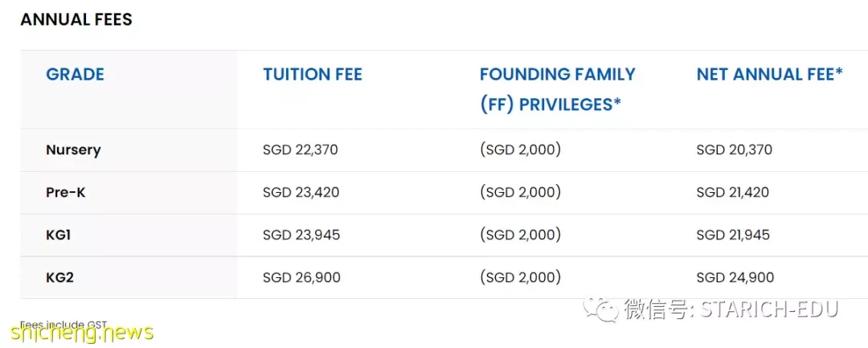Click KG2 net fee SGD 24,900
Screen dimensions: 868x348
pyautogui.click(x=735, y=277)
